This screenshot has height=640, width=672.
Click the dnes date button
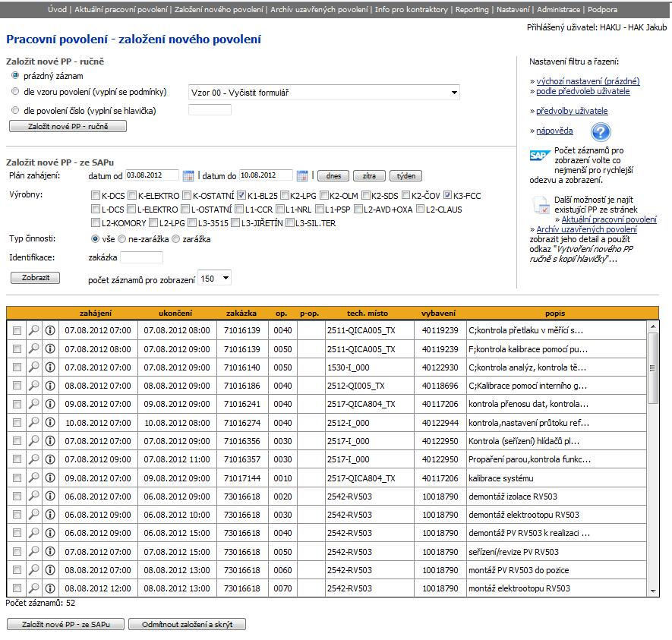click(333, 175)
